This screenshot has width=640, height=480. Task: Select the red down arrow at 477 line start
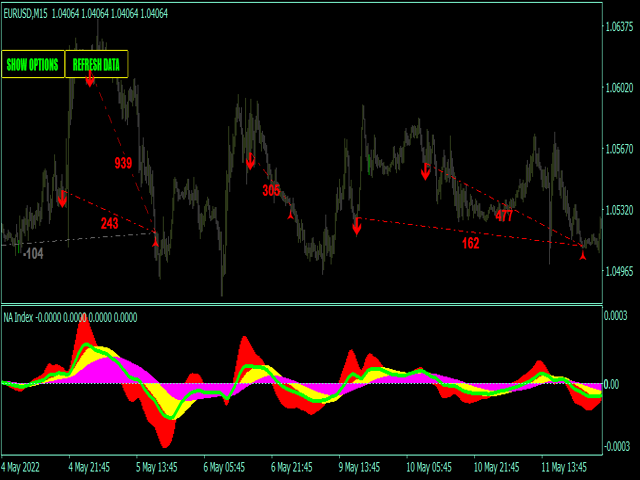click(426, 171)
